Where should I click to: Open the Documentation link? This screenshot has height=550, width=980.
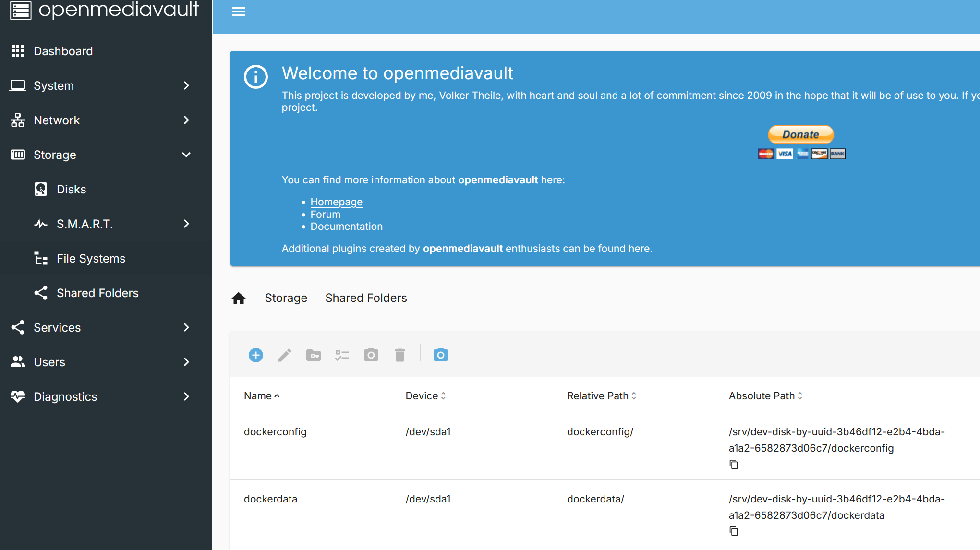[346, 227]
